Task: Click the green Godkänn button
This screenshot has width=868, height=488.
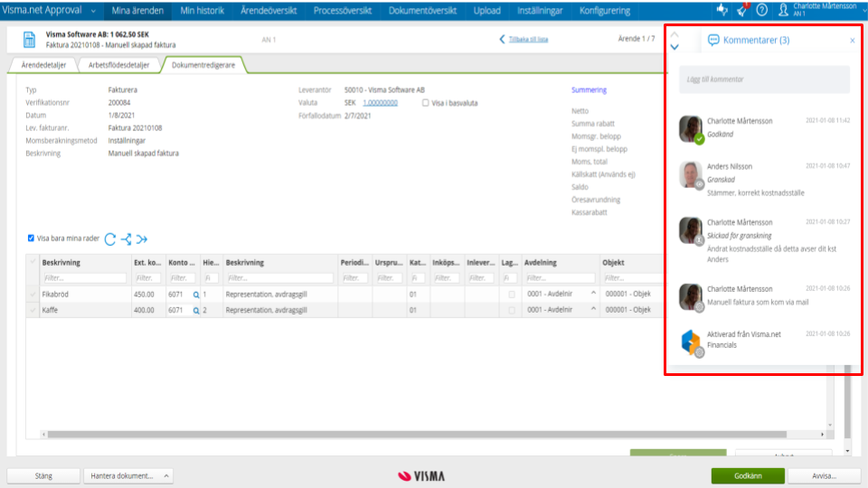Action: (x=748, y=476)
